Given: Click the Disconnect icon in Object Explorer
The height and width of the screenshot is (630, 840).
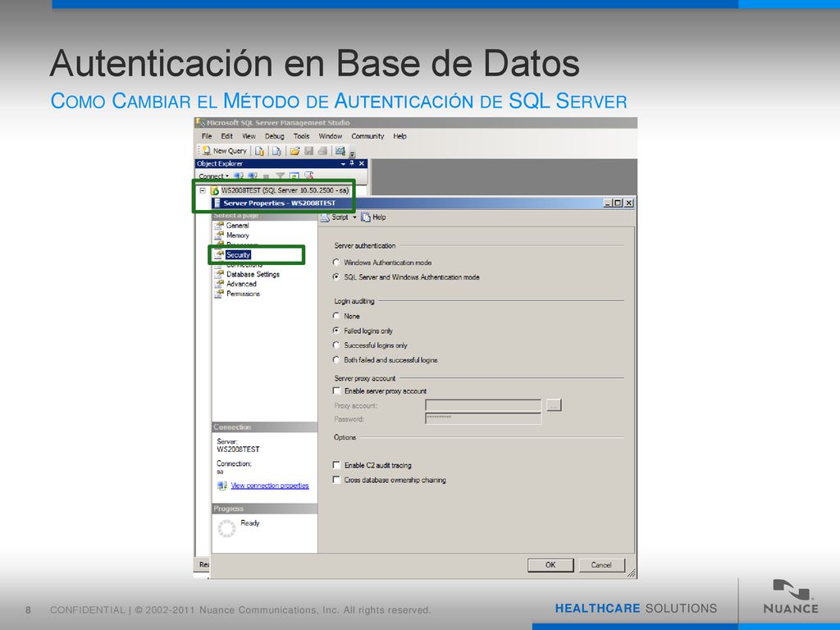Looking at the screenshot, I should coord(253,176).
